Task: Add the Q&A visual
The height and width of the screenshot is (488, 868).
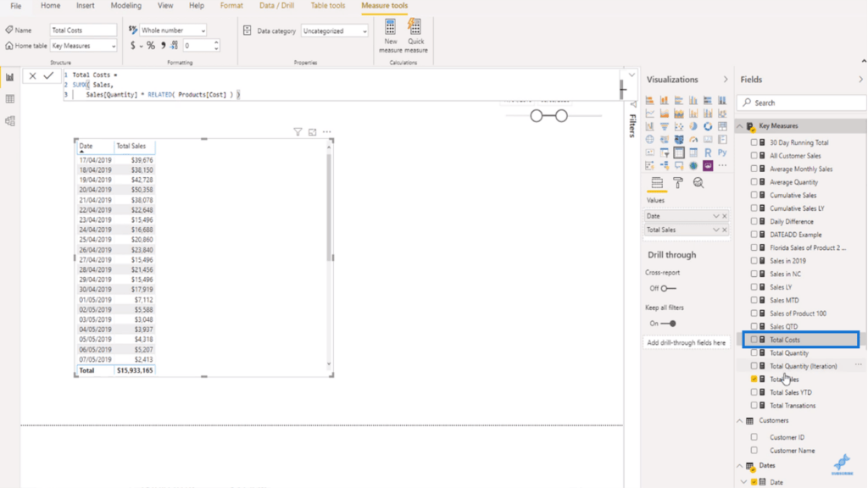Action: [679, 165]
